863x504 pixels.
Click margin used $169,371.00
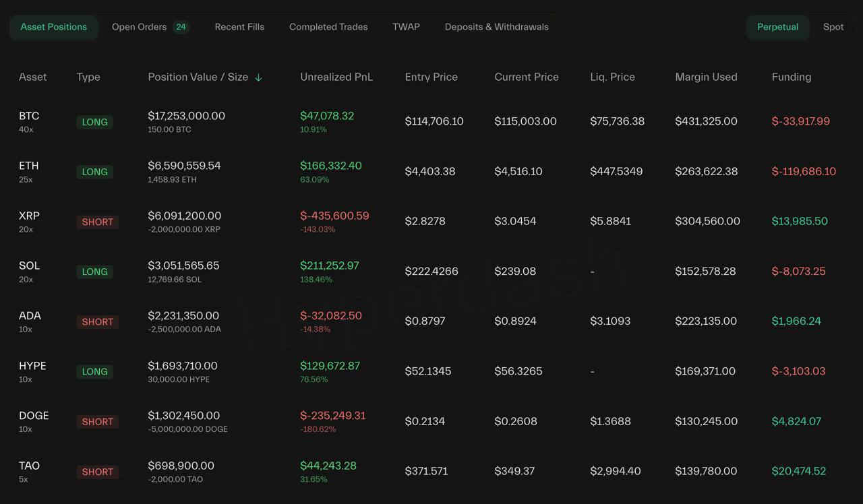click(705, 371)
